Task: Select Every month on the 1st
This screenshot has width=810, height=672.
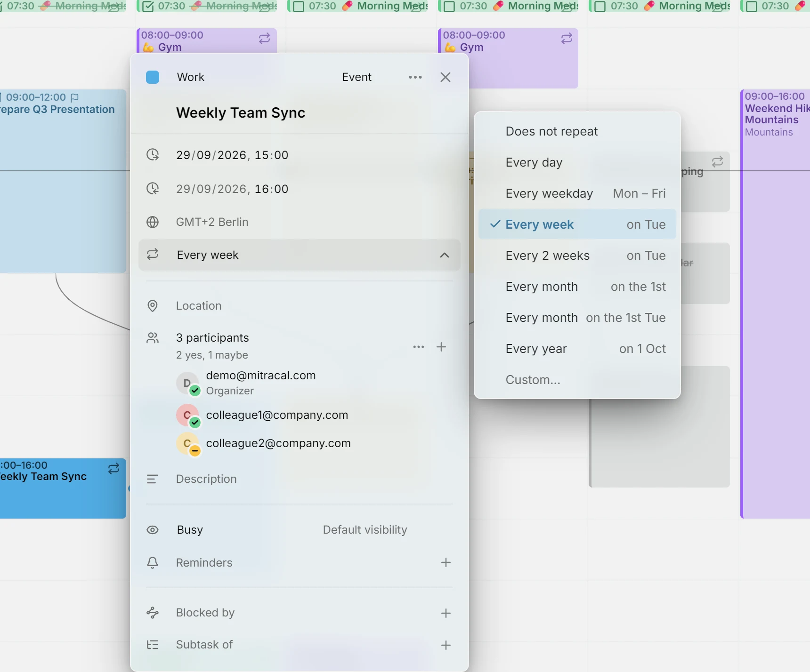Action: tap(577, 287)
